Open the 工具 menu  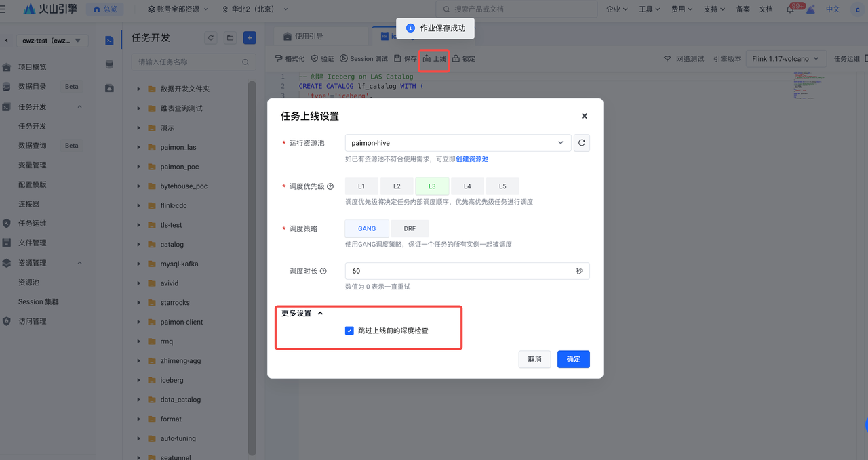point(649,9)
